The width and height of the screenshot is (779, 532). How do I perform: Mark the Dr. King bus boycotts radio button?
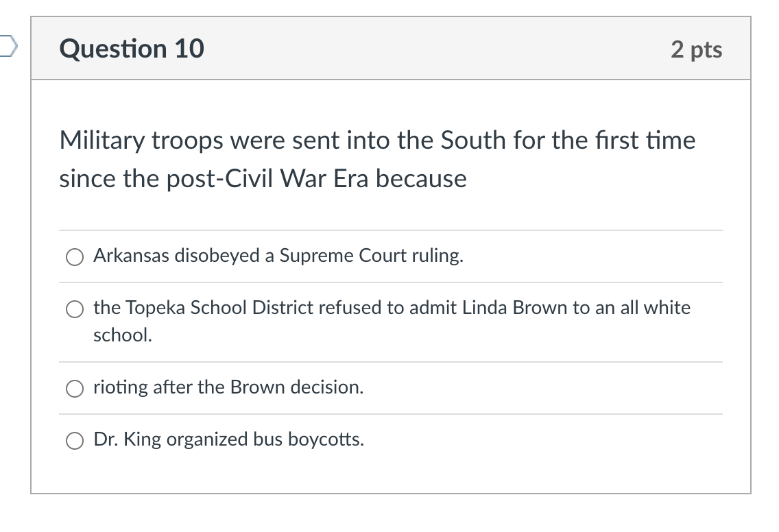(75, 441)
